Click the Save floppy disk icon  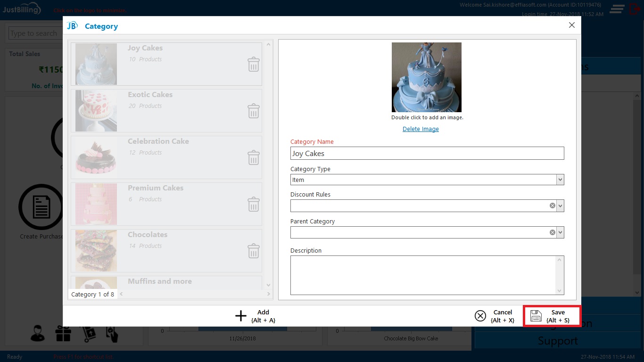[x=536, y=316]
